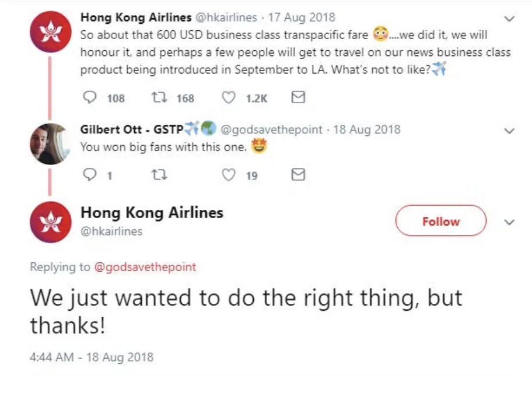The image size is (532, 393).
Task: Select the '17 Aug 2018' tweet timestamp
Action: (301, 17)
